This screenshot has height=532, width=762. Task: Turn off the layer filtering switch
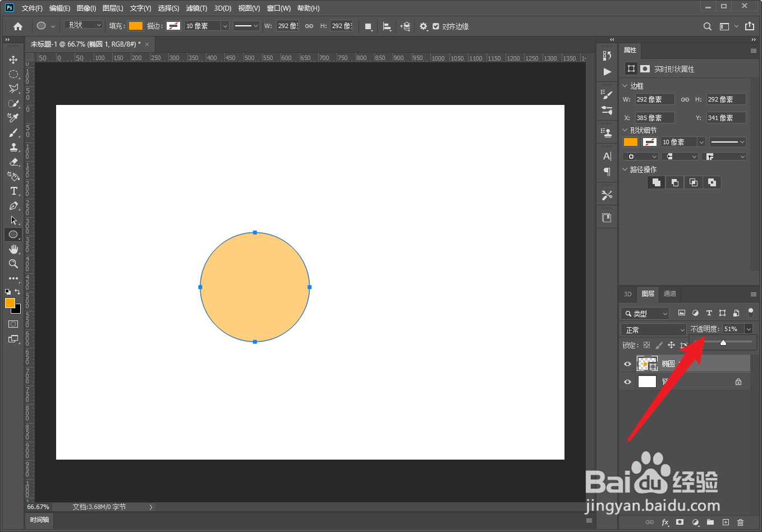pyautogui.click(x=751, y=313)
